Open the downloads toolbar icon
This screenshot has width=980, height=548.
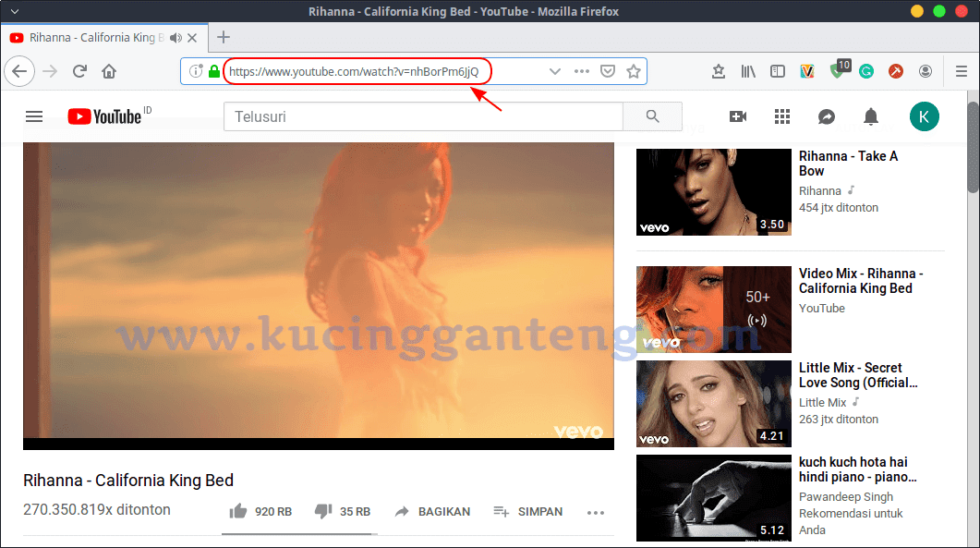pos(719,71)
